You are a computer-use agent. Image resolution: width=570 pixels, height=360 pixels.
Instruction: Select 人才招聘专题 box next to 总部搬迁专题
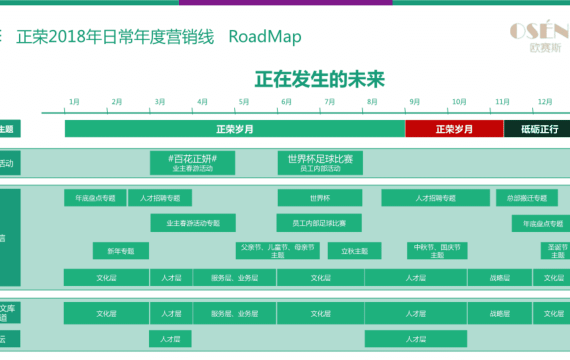point(435,198)
